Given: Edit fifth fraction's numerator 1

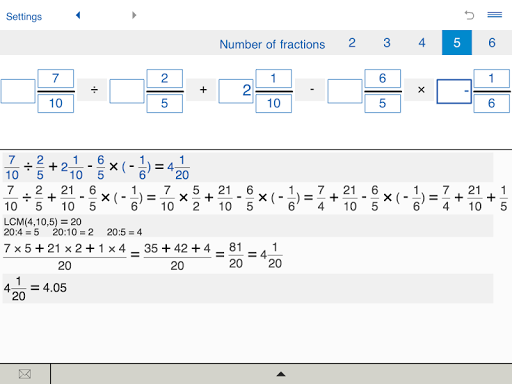Looking at the screenshot, I should pos(492,78).
